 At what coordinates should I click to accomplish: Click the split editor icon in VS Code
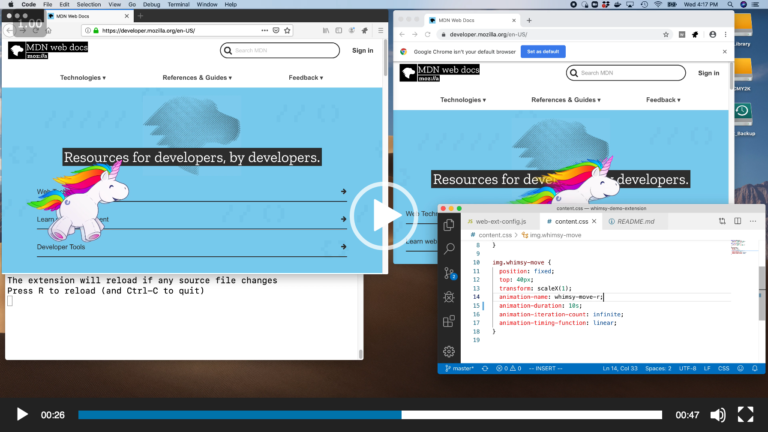pyautogui.click(x=738, y=221)
